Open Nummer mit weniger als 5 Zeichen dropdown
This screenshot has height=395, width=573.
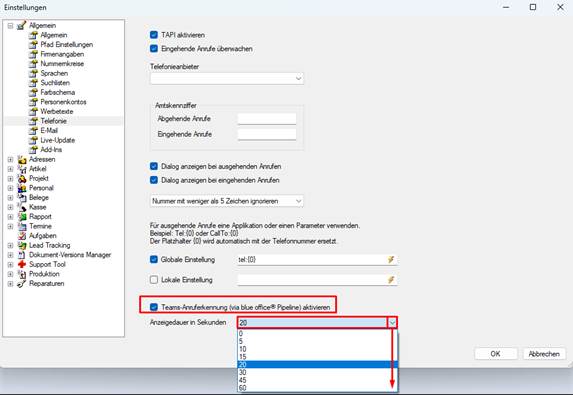click(227, 201)
